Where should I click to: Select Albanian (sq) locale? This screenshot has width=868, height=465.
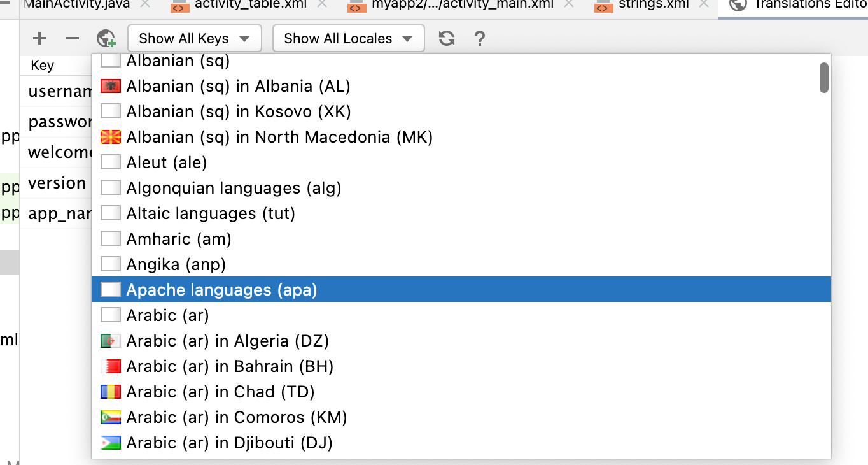(461, 61)
